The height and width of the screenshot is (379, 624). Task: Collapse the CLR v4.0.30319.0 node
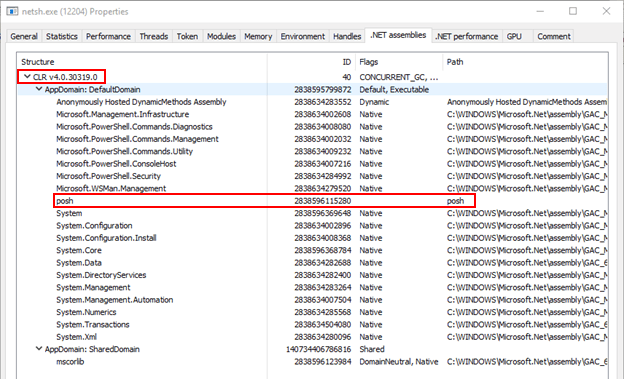(27, 76)
